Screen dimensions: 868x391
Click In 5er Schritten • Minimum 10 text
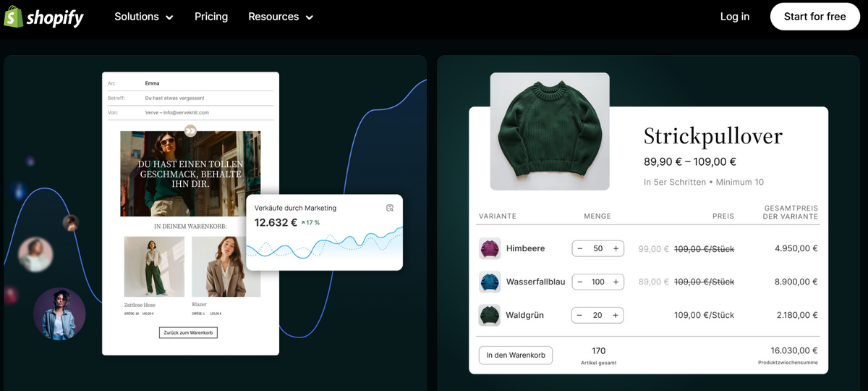(x=704, y=182)
